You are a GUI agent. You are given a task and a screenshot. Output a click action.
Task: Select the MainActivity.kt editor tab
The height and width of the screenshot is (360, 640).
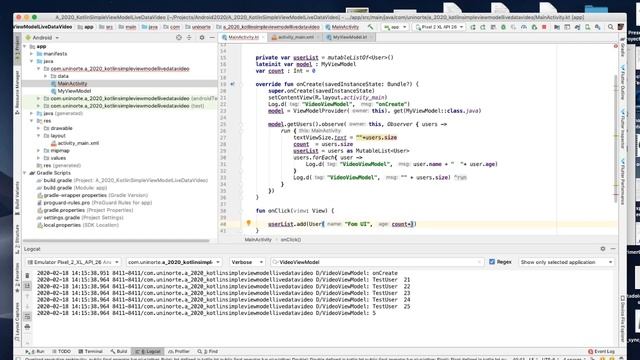pyautogui.click(x=243, y=37)
